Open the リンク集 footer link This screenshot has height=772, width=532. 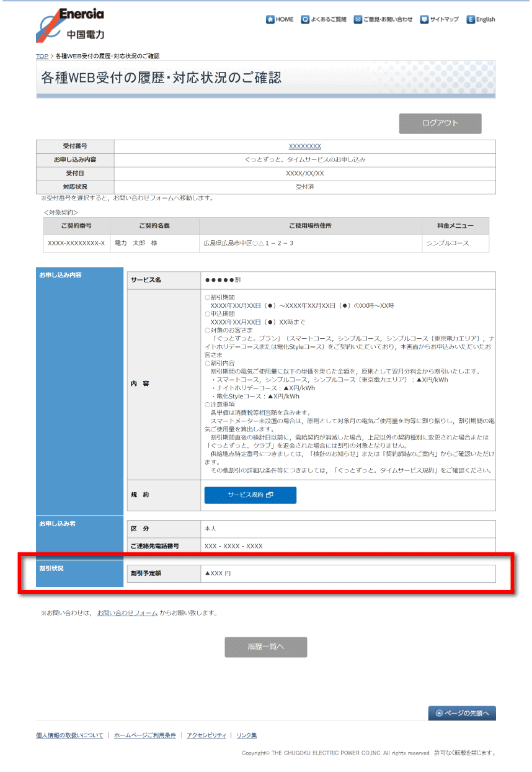click(x=246, y=735)
